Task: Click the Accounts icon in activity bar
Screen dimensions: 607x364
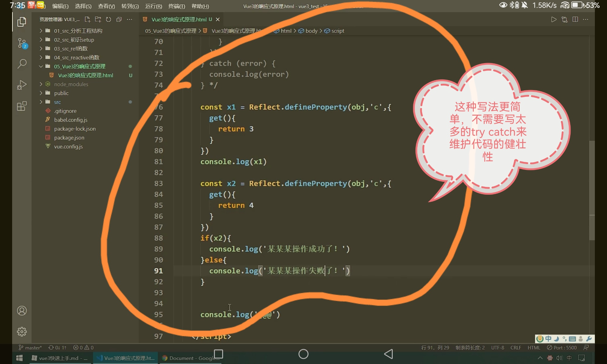Action: point(22,311)
